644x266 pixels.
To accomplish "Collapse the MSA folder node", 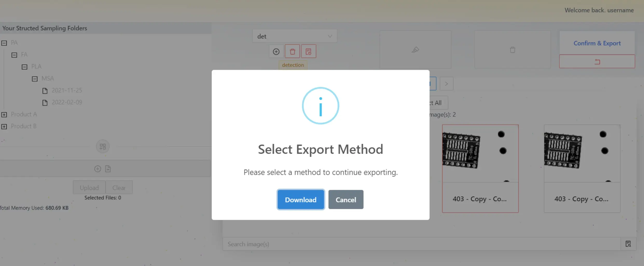I will (x=35, y=79).
